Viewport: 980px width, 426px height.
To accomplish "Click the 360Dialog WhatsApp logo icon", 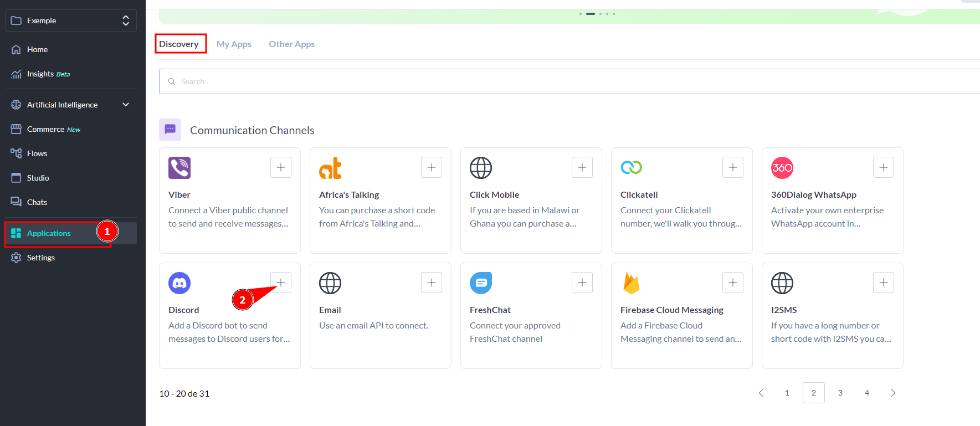I will pos(782,168).
